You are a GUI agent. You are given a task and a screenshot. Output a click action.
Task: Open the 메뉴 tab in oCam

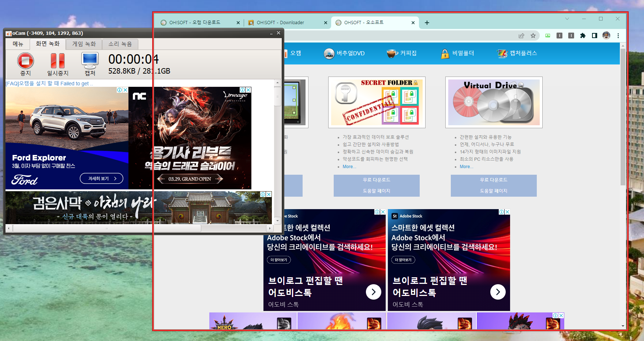[18, 44]
